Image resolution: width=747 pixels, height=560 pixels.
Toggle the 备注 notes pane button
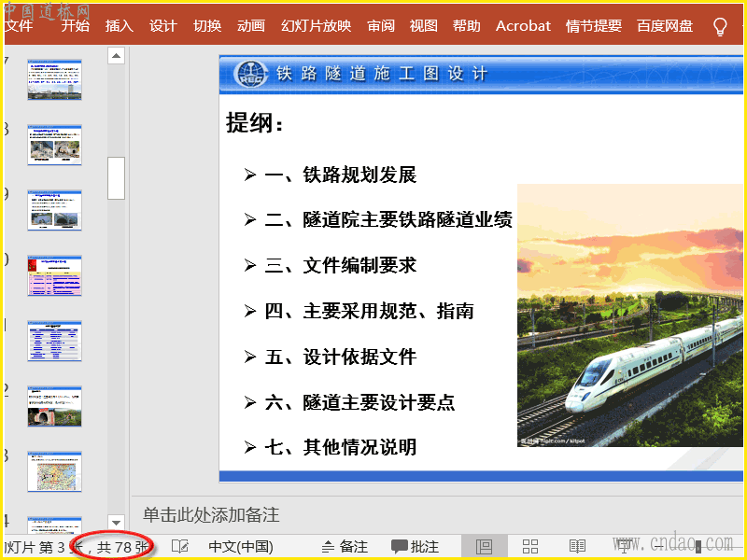(x=345, y=547)
